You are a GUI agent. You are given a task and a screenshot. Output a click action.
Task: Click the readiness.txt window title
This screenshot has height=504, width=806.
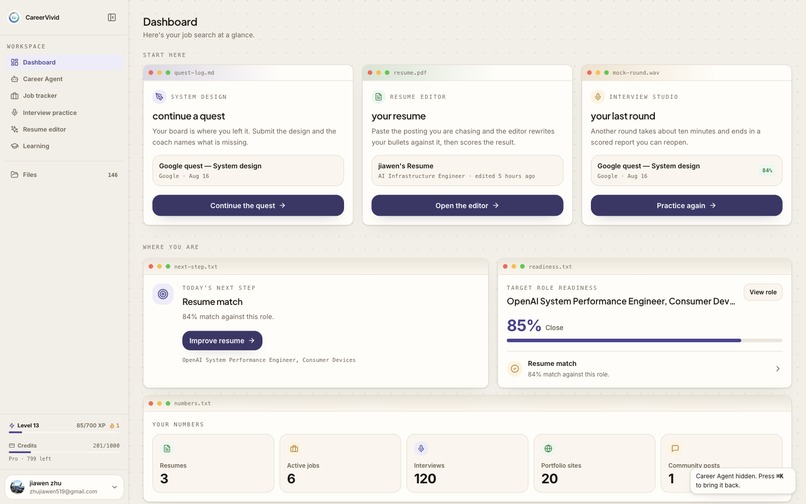click(x=550, y=267)
